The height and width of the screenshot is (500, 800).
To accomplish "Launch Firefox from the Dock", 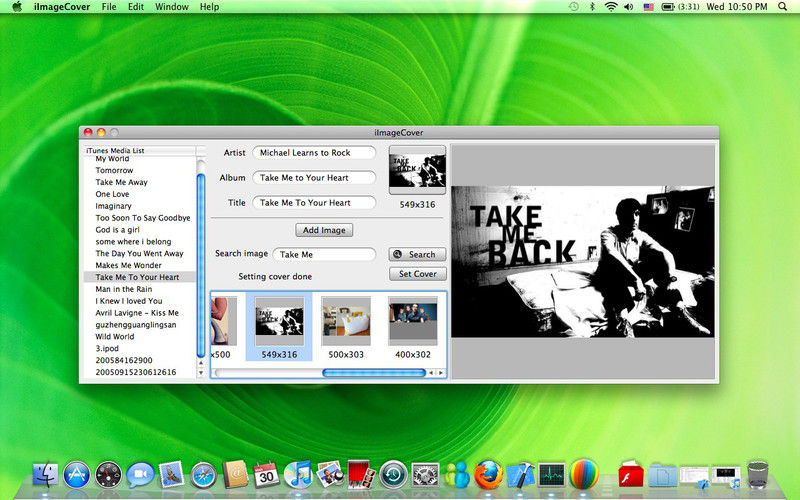I will [488, 473].
